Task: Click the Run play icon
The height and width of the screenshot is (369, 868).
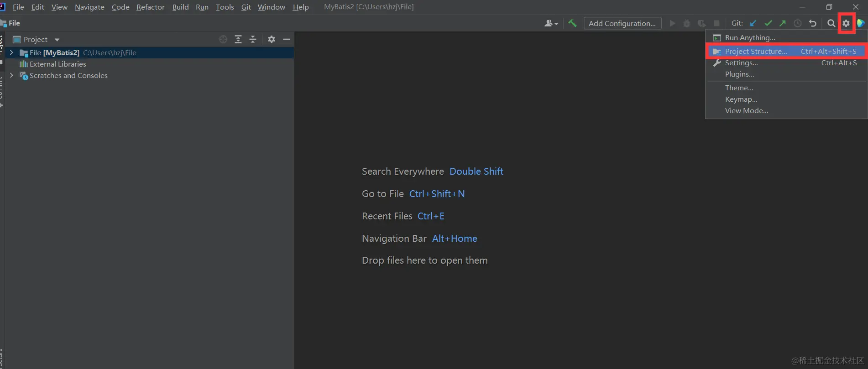Action: coord(672,23)
